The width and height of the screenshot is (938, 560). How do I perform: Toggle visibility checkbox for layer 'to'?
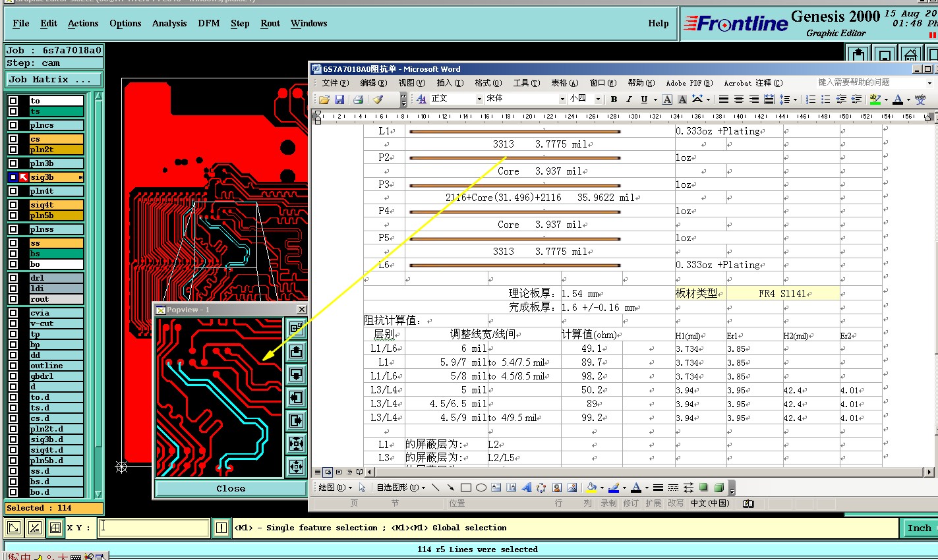click(x=13, y=101)
